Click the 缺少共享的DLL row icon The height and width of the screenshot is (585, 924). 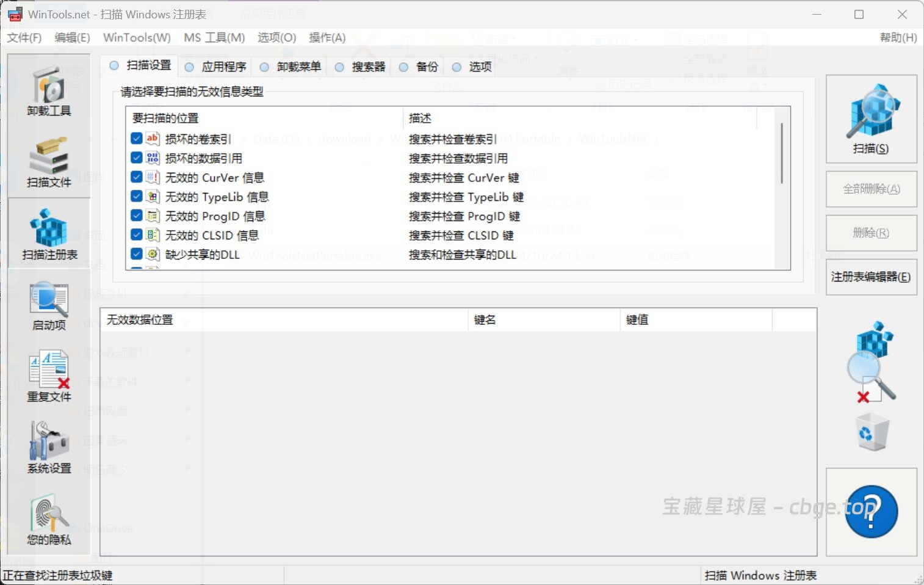coord(153,254)
